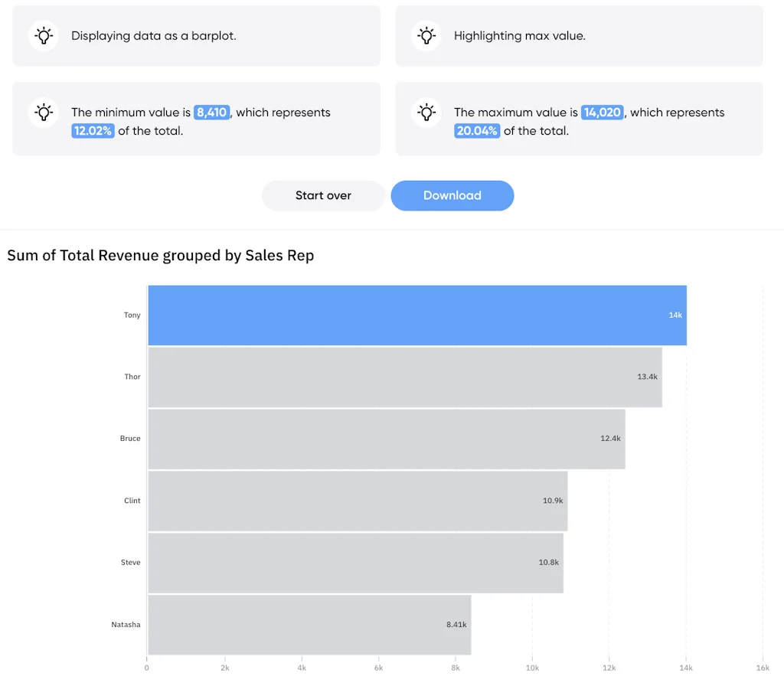The height and width of the screenshot is (686, 784).
Task: Click the lightbulb icon next to Highlighting max value
Action: coord(426,36)
